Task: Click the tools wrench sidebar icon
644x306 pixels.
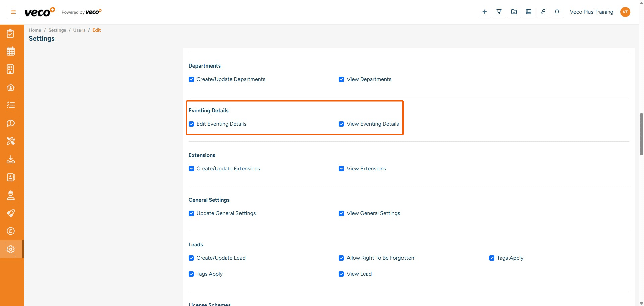Action: [11, 141]
